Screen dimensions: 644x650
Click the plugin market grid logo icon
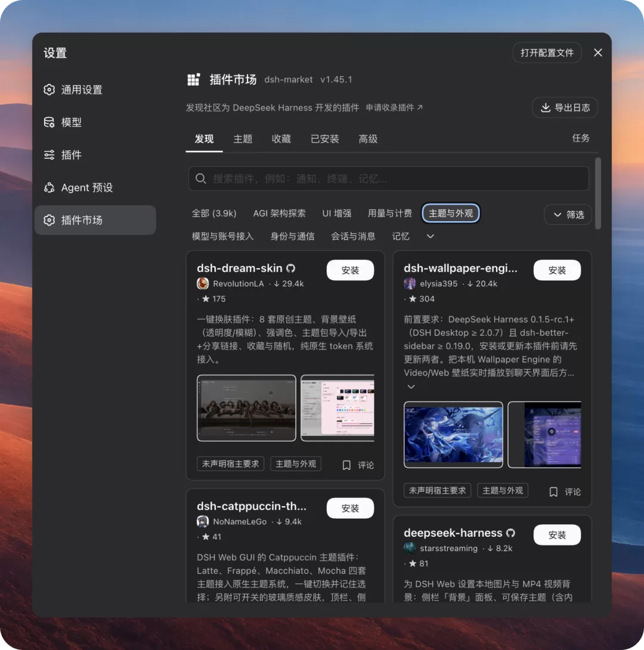pos(194,79)
